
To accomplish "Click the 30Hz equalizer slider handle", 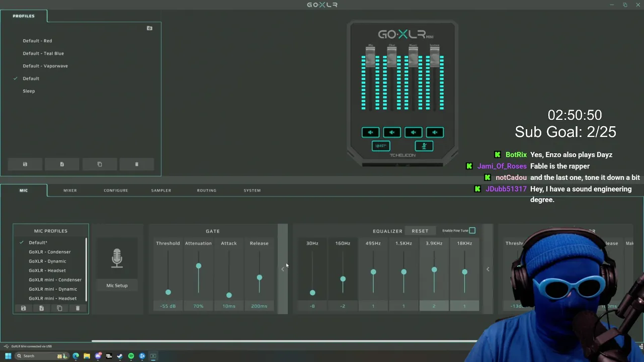I will (x=312, y=293).
